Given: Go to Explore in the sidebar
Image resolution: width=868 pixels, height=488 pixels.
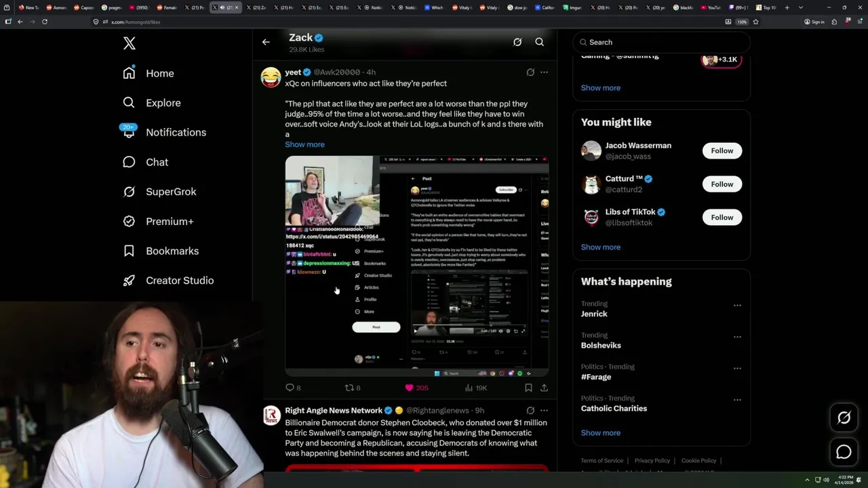Looking at the screenshot, I should (152, 103).
